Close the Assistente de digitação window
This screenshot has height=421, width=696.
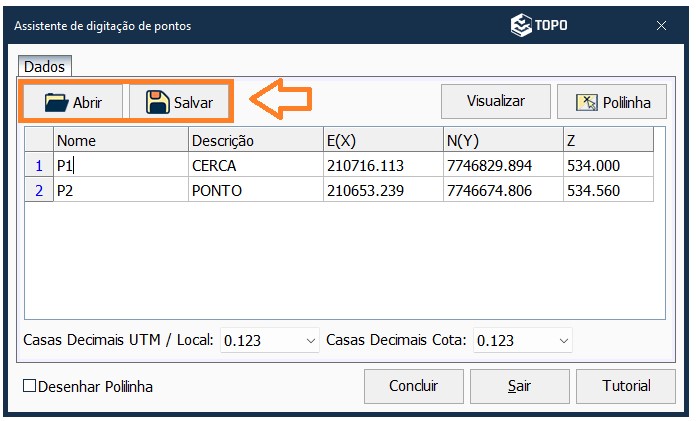[x=661, y=25]
